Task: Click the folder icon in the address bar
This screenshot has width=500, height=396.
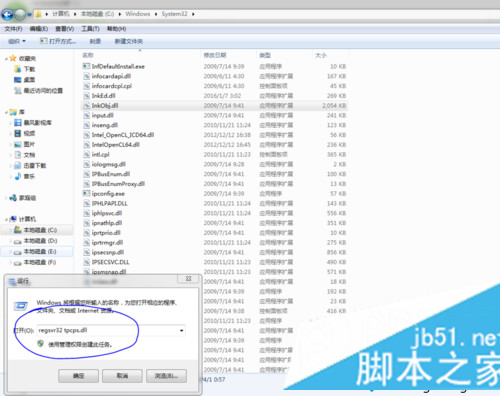Action: tap(38, 14)
